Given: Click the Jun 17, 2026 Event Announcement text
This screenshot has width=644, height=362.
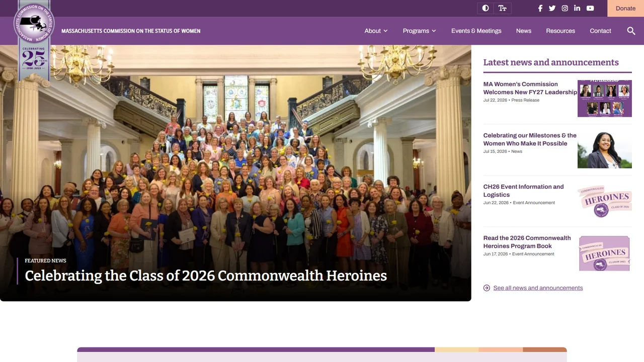Looking at the screenshot, I should coord(519,254).
